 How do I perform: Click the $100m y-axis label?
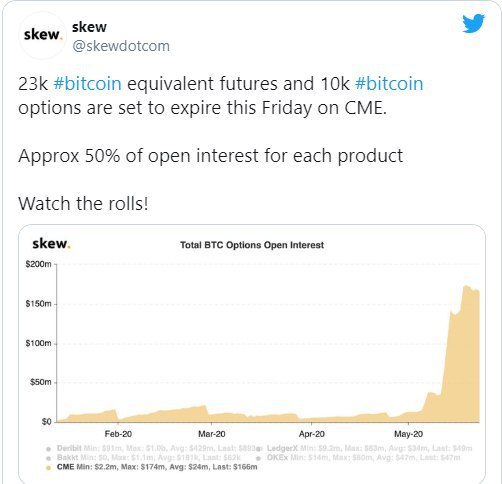point(38,343)
